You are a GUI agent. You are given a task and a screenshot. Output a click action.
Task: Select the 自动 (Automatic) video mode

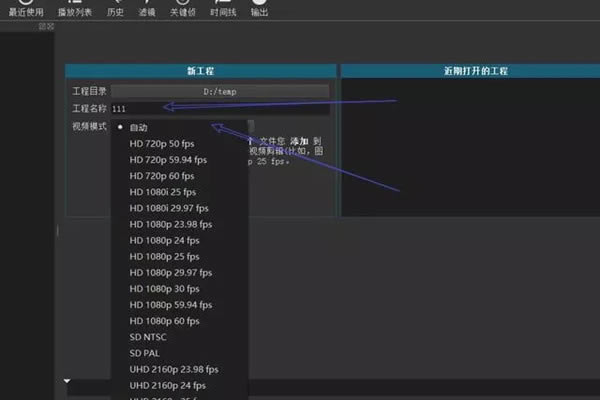pyautogui.click(x=139, y=127)
